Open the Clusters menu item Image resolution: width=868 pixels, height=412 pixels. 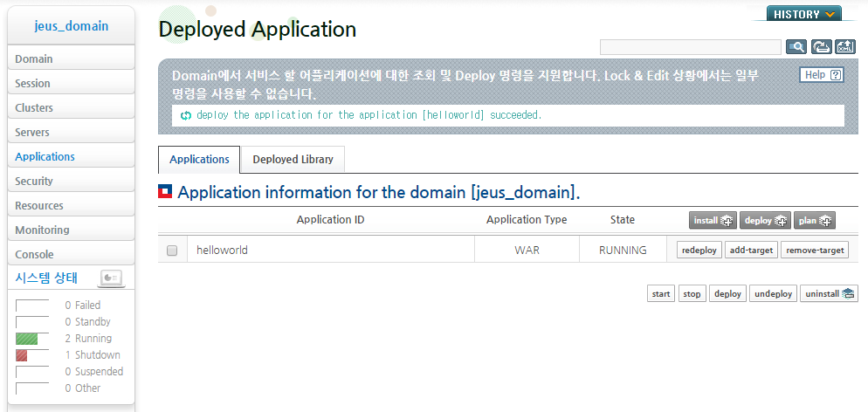click(71, 107)
